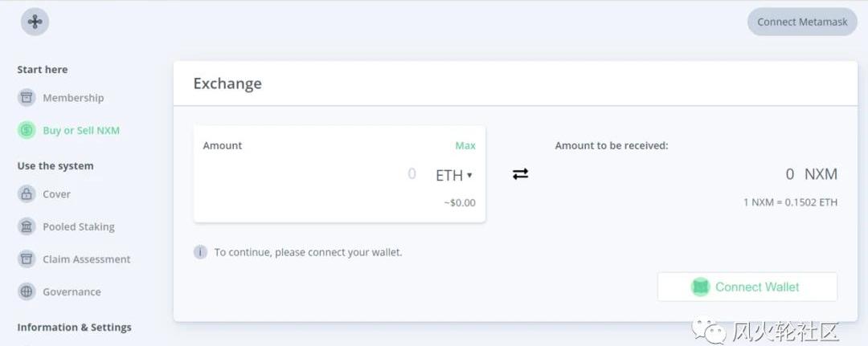Click the Membership archive icon
The width and height of the screenshot is (868, 346).
point(27,98)
